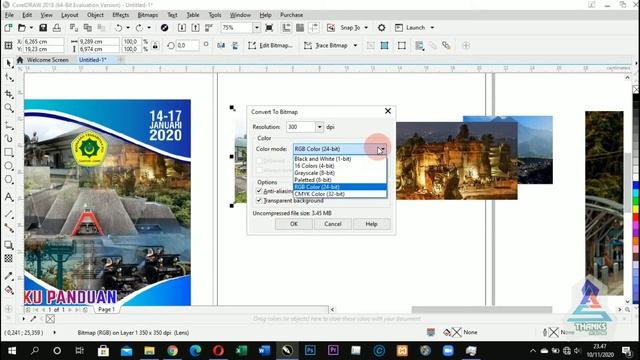The image size is (640, 360).
Task: Click the Help button in the dialog
Action: [x=371, y=224]
